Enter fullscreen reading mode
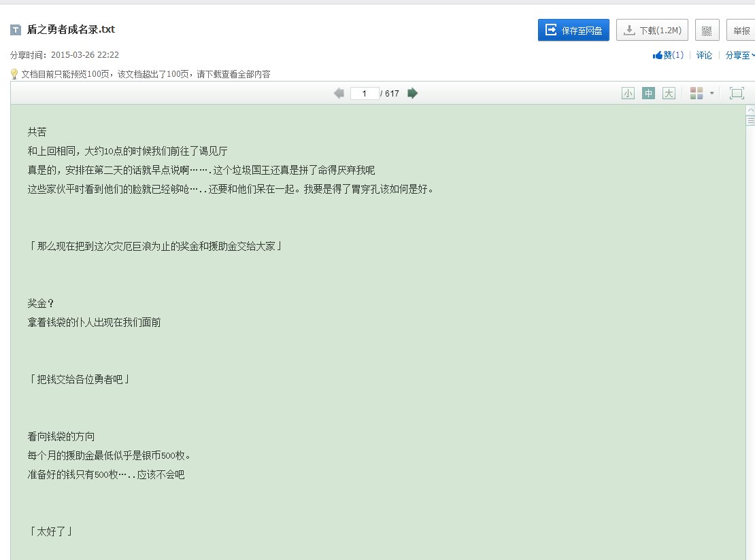The height and width of the screenshot is (560, 755). point(736,92)
